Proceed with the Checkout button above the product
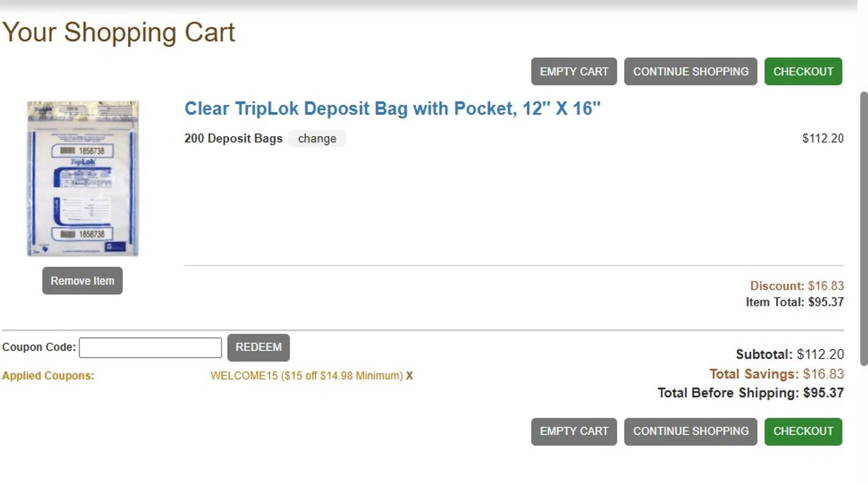 (803, 72)
